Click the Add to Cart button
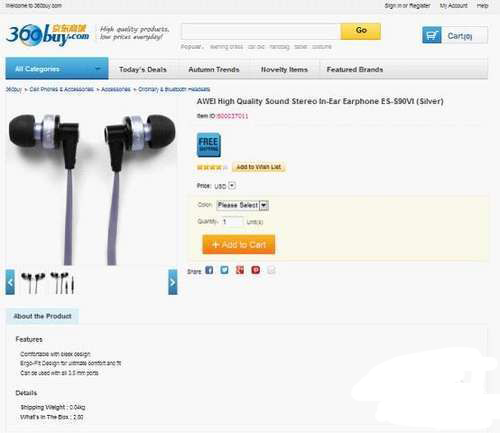 [x=239, y=245]
